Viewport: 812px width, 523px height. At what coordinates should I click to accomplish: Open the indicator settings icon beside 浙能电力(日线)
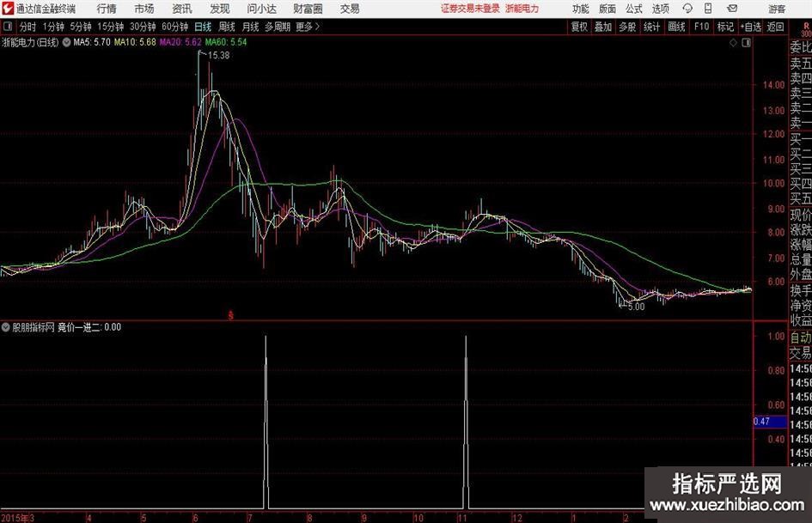coord(66,42)
